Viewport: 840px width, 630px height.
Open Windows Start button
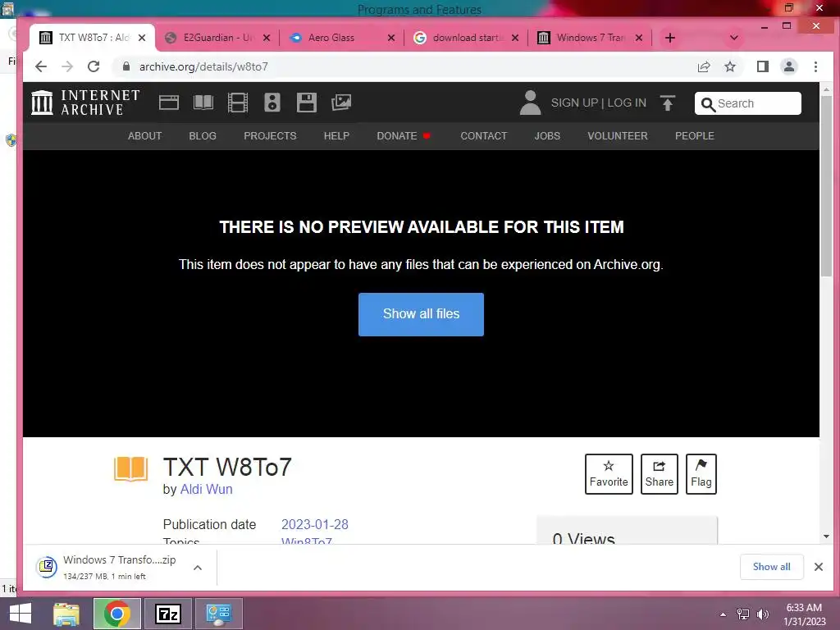click(21, 614)
